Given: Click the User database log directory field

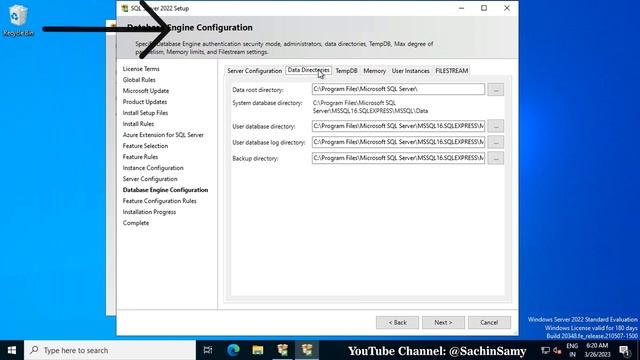Looking at the screenshot, I should click(x=398, y=142).
